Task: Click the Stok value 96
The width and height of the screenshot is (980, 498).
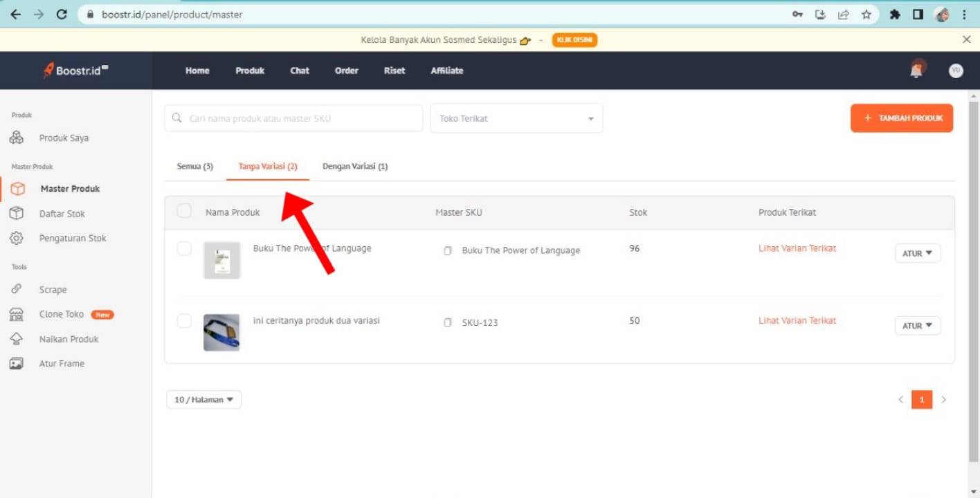Action: [635, 248]
